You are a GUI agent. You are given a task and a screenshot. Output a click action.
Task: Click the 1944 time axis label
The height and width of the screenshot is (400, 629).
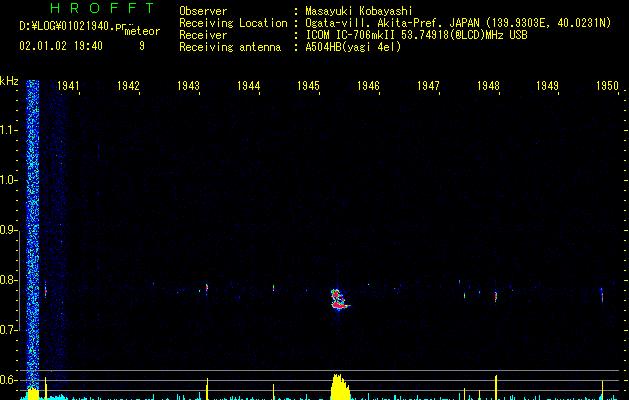[248, 86]
